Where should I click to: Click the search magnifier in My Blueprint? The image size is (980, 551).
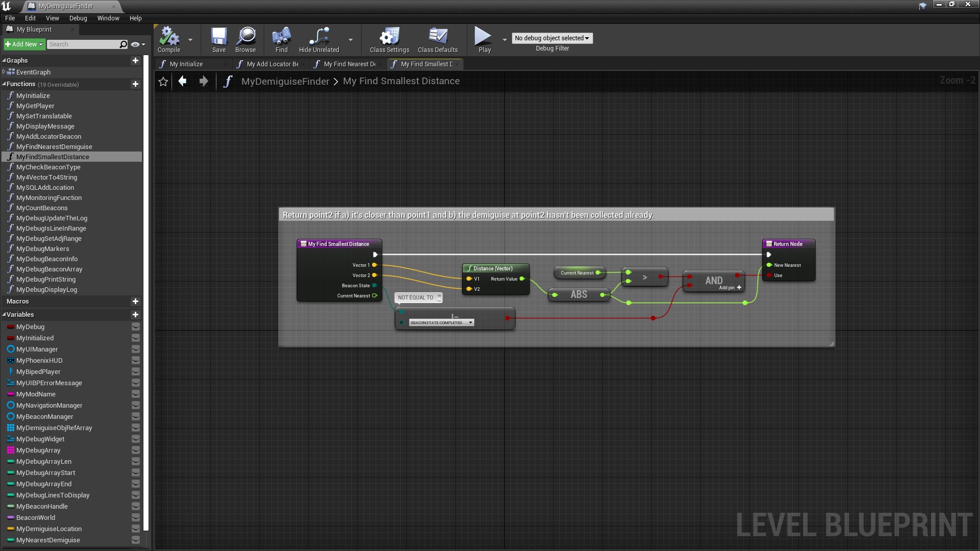(123, 44)
